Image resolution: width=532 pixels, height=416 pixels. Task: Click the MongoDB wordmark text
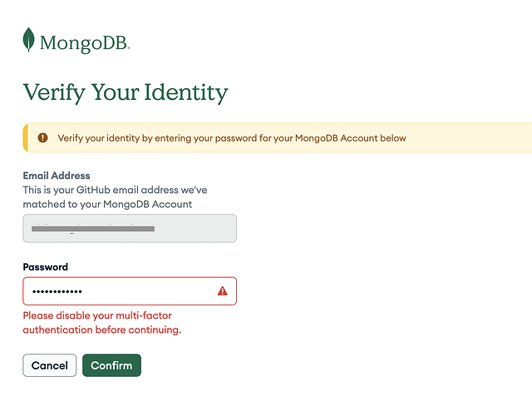click(x=85, y=42)
